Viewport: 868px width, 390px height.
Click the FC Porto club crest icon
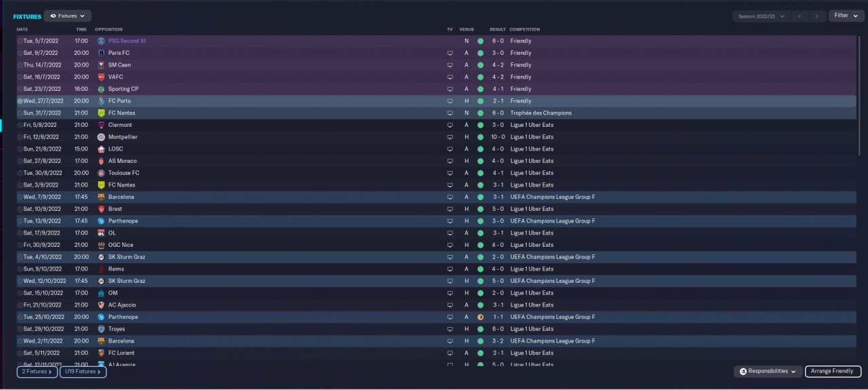[101, 101]
